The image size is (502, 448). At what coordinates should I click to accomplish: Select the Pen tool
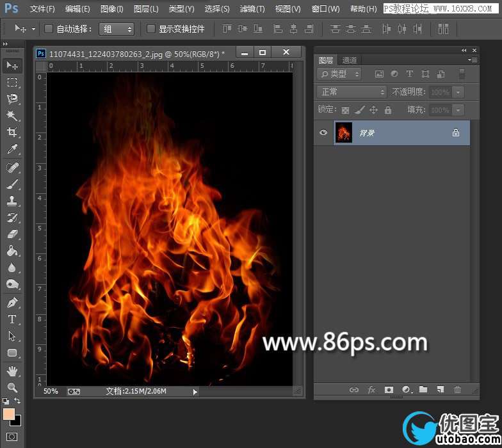click(12, 302)
